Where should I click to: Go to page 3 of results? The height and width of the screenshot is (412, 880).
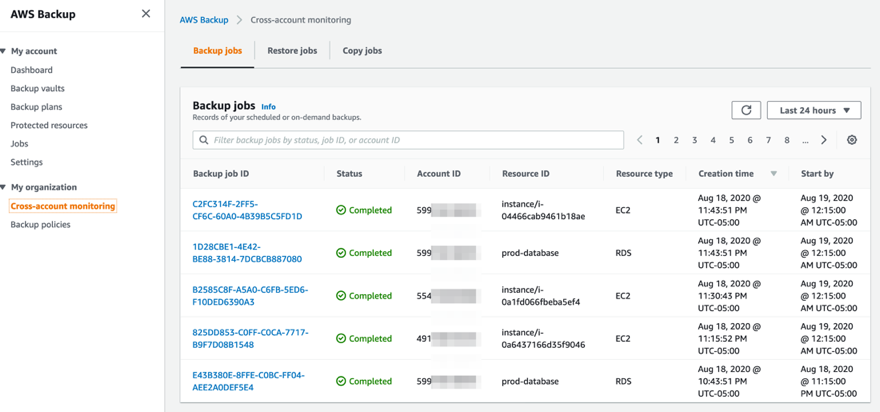(694, 140)
